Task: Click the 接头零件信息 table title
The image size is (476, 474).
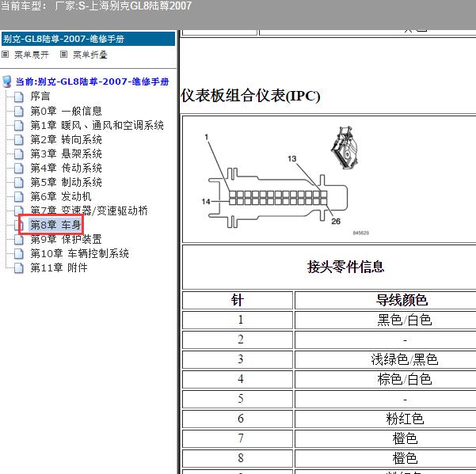Action: pos(346,267)
